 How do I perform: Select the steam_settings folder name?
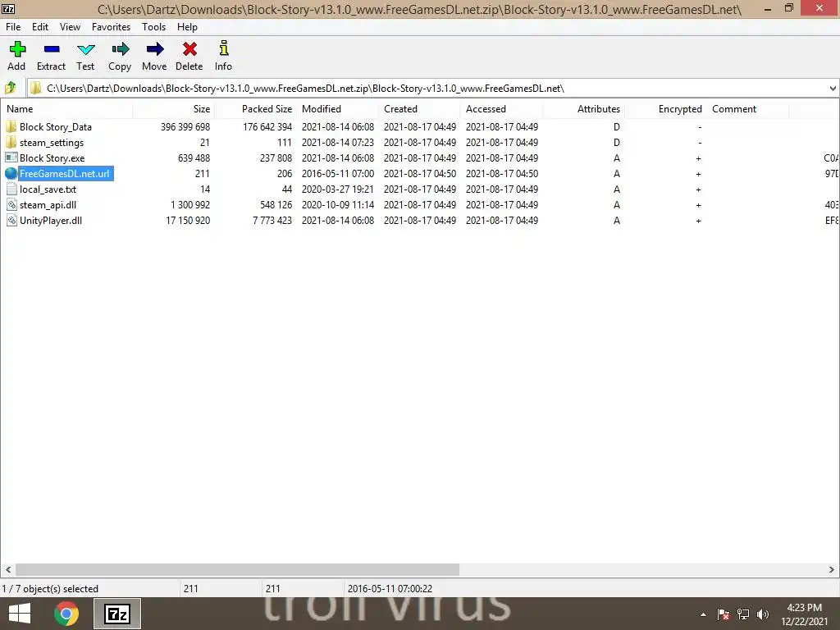(52, 143)
